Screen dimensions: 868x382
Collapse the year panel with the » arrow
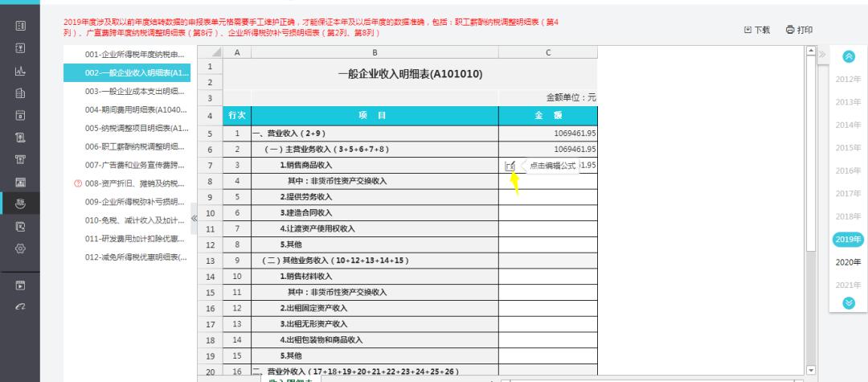[x=822, y=54]
